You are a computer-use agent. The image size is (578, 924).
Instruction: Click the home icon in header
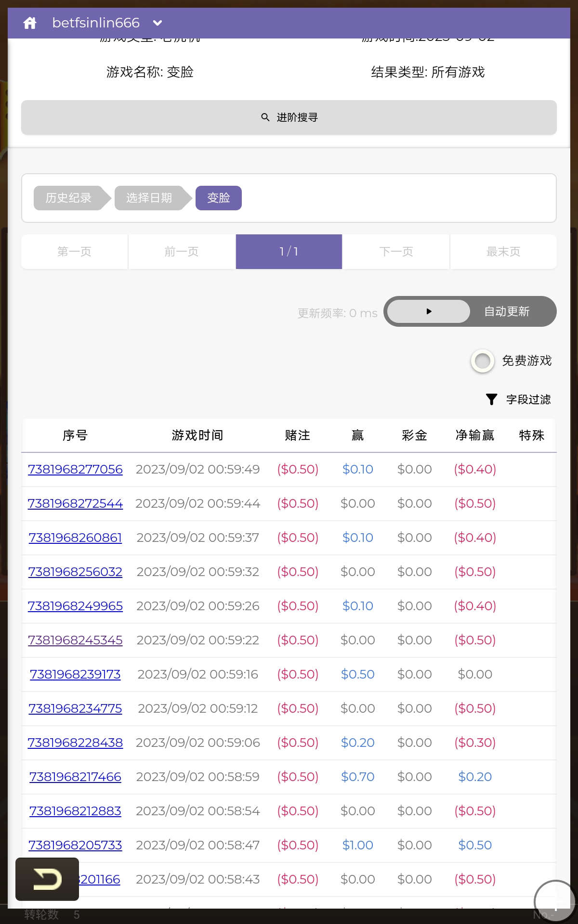tap(30, 23)
